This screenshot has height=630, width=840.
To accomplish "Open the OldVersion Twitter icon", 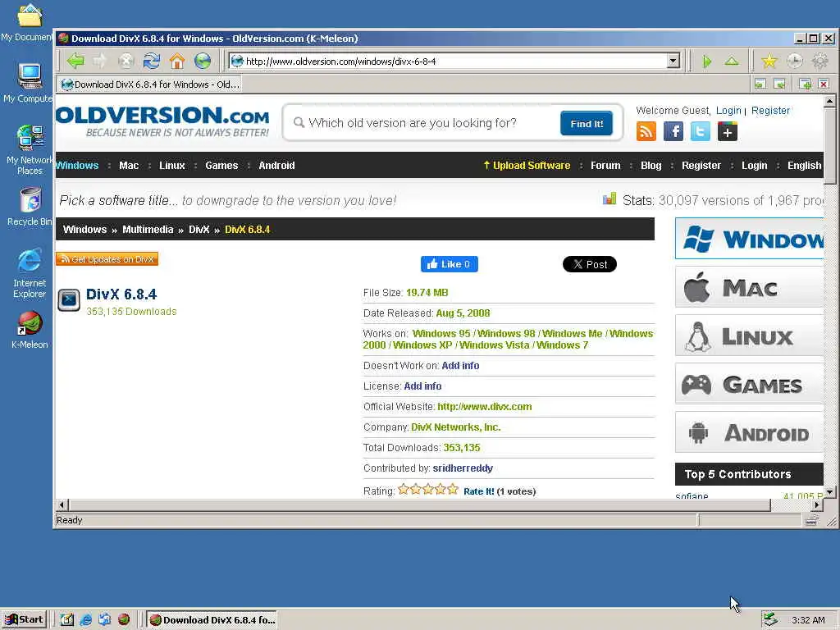I will tap(701, 131).
